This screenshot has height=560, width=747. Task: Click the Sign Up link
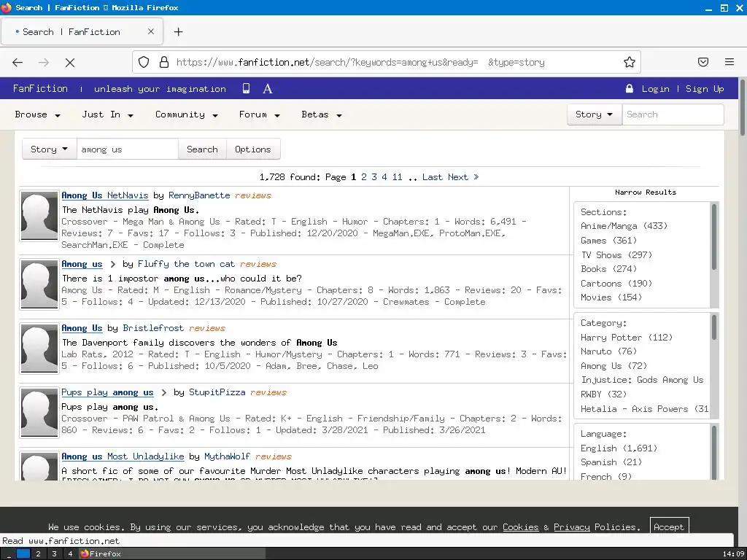(x=705, y=88)
